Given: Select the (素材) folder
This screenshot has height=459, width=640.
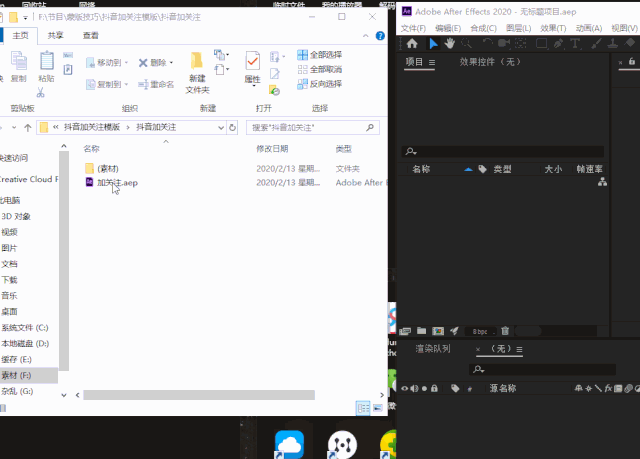Looking at the screenshot, I should (x=108, y=169).
